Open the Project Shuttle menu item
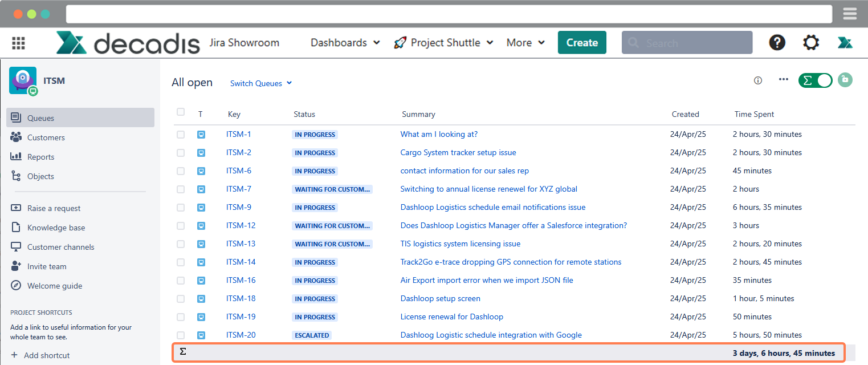Screen dimensions: 868x365 pos(443,42)
